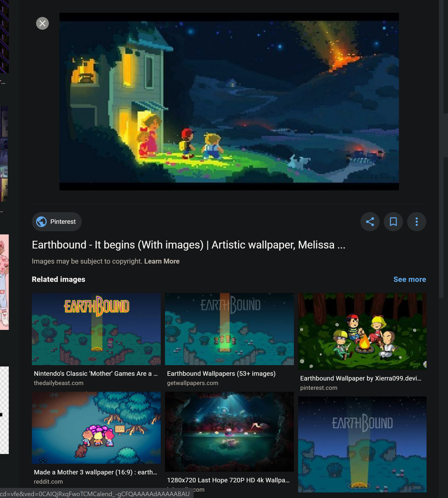Viewport: 448px width, 498px height.
Task: Click the 'Related images' heading
Action: [x=58, y=279]
